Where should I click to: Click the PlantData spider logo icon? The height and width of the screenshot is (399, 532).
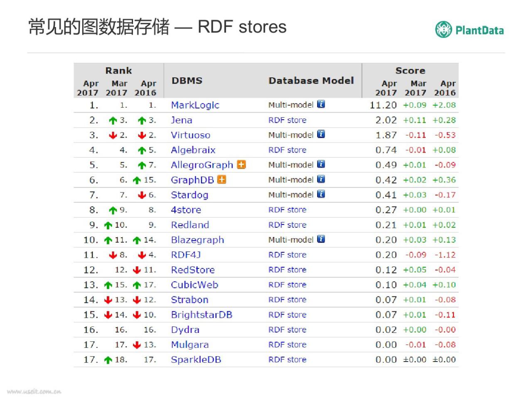(x=443, y=30)
